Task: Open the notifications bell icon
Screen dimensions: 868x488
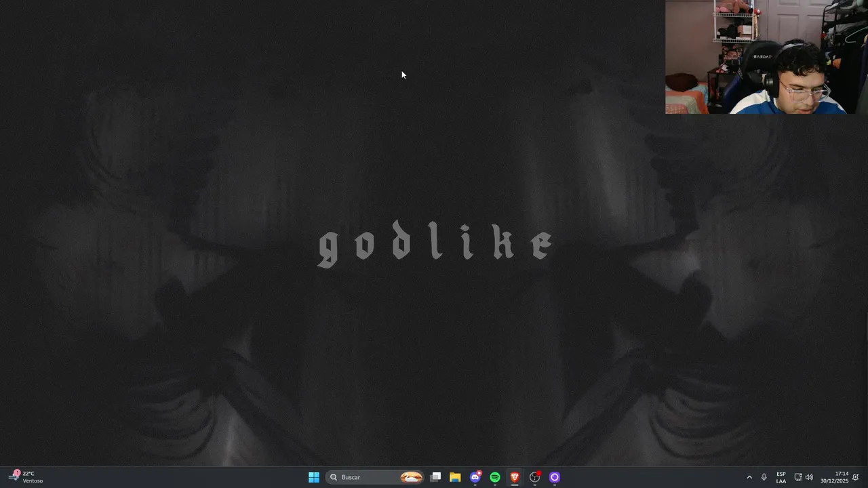Action: coord(856,477)
